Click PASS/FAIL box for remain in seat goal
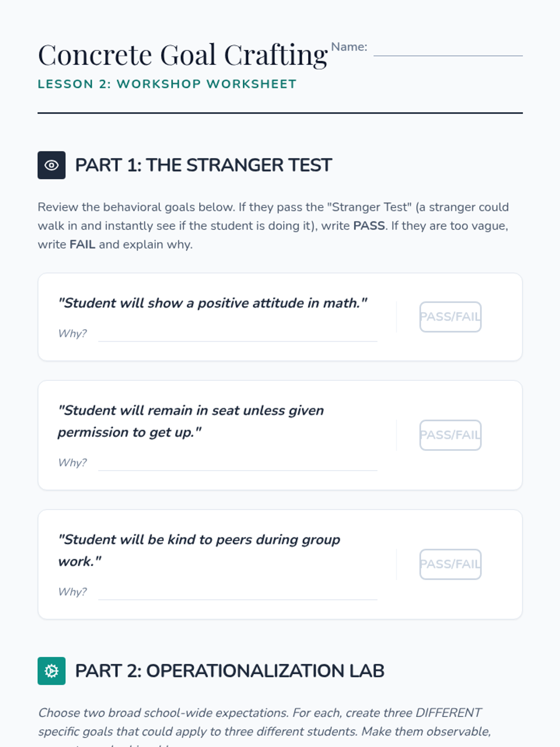The width and height of the screenshot is (560, 747). [450, 435]
